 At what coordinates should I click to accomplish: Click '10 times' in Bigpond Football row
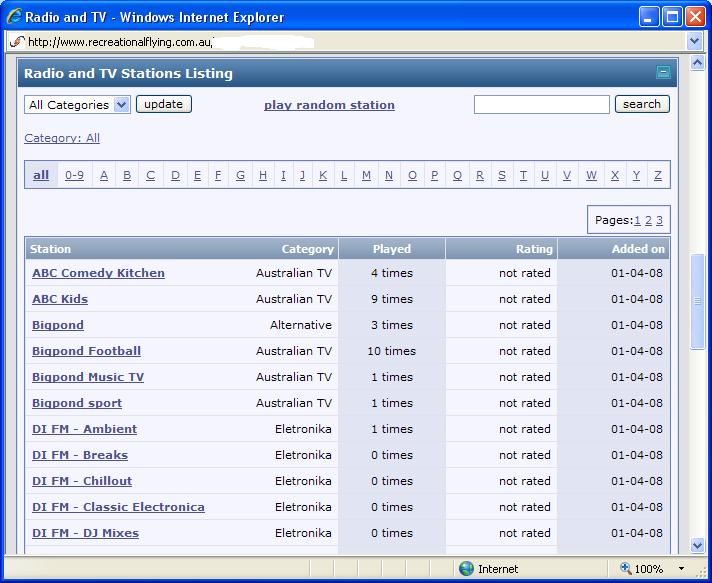coord(391,351)
